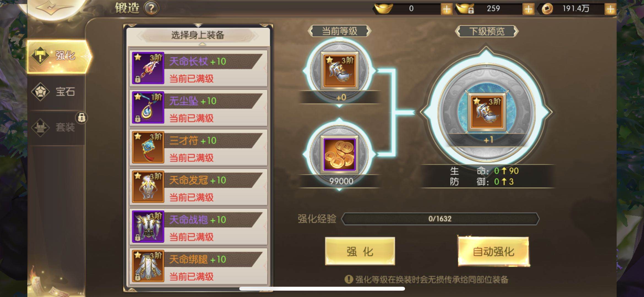Click the 自动强化 button
Viewport: 644px width, 297px height.
coord(493,251)
